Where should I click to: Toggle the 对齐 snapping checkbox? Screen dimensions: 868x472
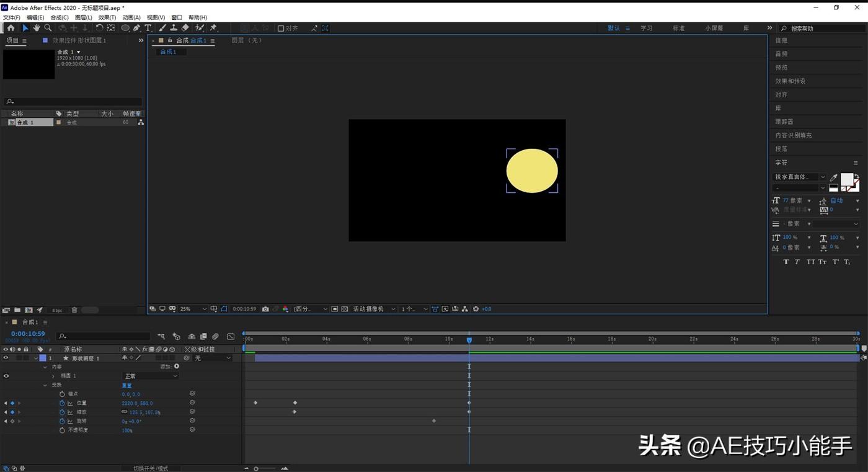(x=281, y=29)
